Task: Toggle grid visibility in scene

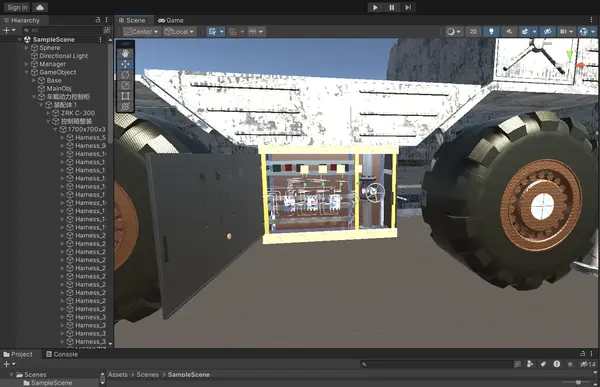Action: [213, 32]
